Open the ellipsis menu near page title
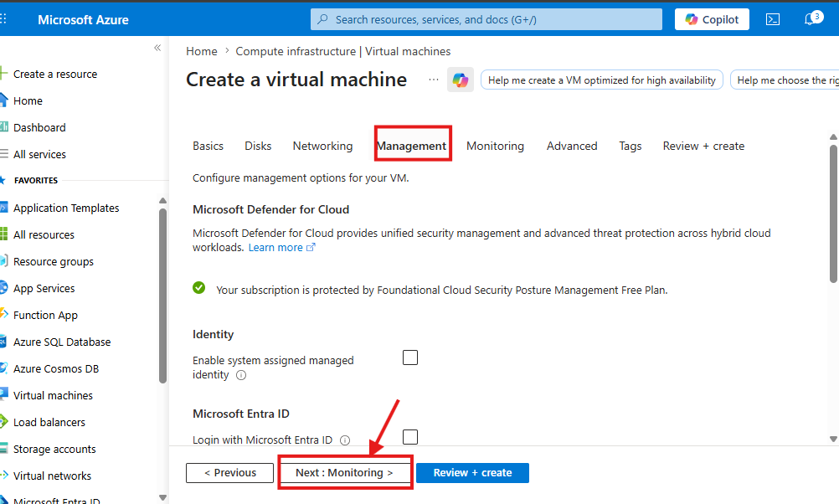Viewport: 839px width, 504px height. tap(434, 80)
